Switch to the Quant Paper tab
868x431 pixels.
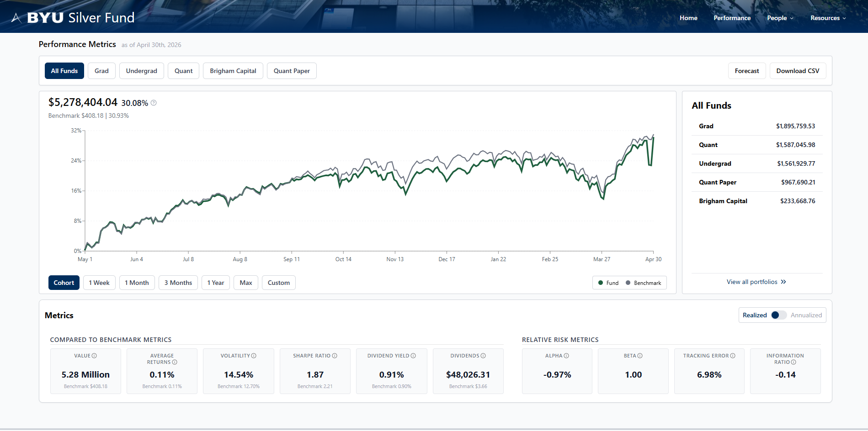coord(292,71)
